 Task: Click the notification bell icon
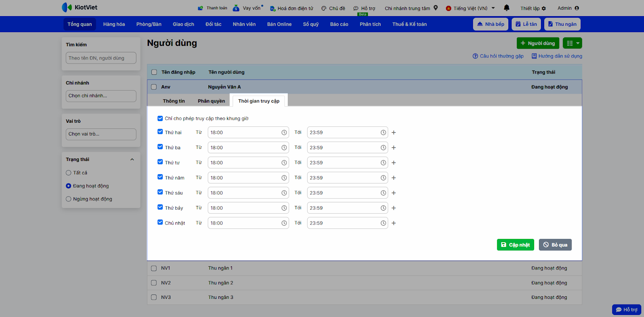click(506, 8)
